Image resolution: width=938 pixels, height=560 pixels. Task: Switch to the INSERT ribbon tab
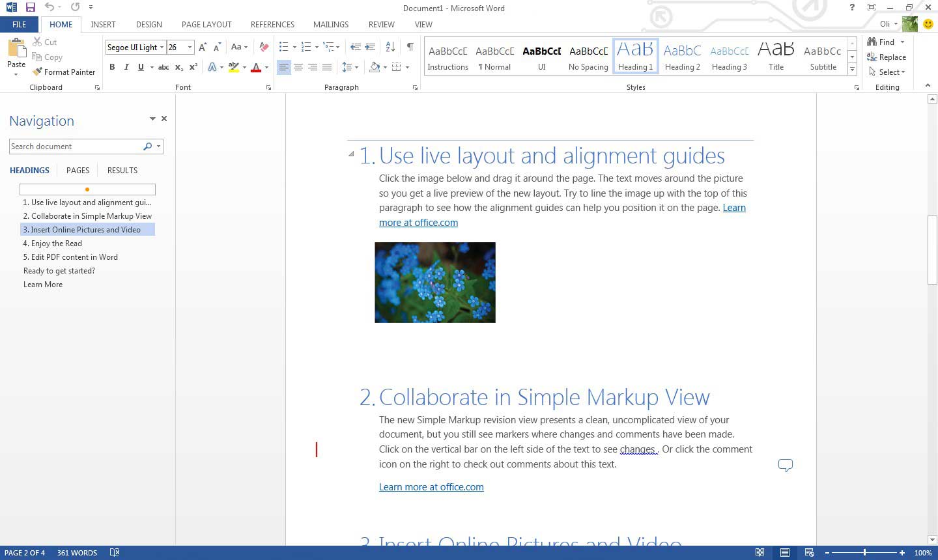coord(103,24)
